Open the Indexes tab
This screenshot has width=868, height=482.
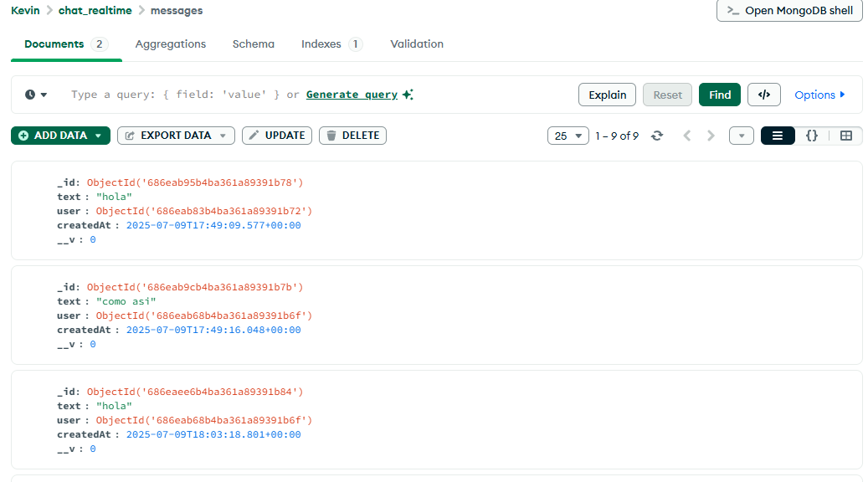331,44
